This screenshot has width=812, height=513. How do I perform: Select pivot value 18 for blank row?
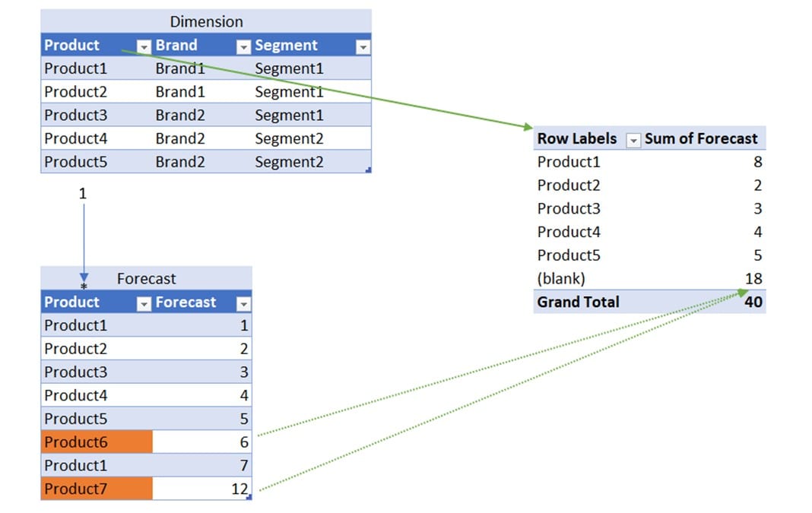coord(753,278)
